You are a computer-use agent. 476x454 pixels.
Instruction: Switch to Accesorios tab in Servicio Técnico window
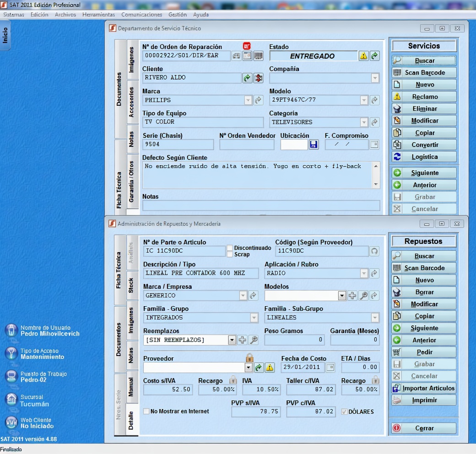132,102
